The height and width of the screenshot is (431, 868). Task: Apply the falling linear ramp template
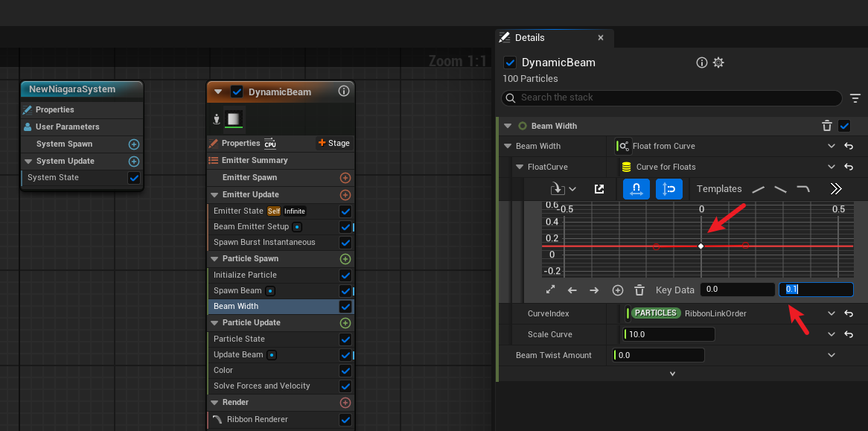point(781,189)
